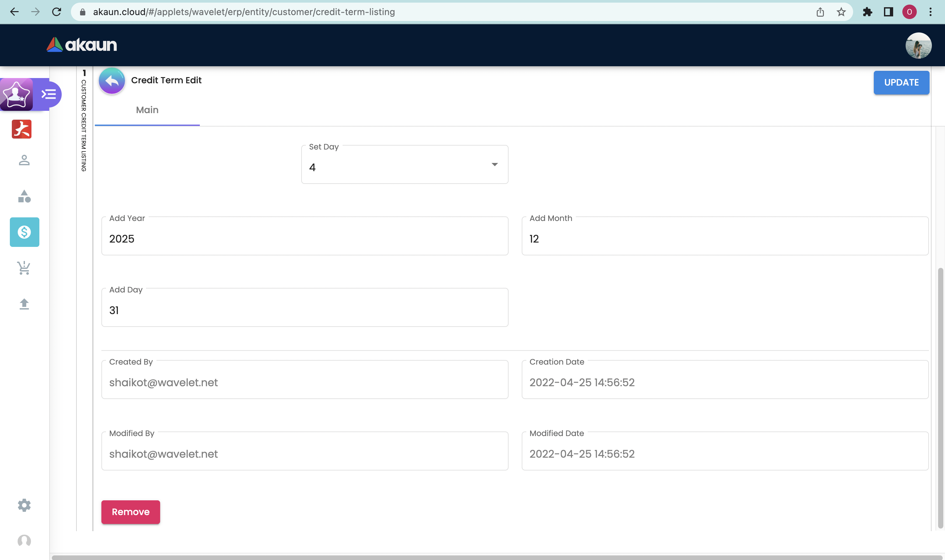Viewport: 945px width, 560px height.
Task: Click the UPDATE button
Action: 901,83
